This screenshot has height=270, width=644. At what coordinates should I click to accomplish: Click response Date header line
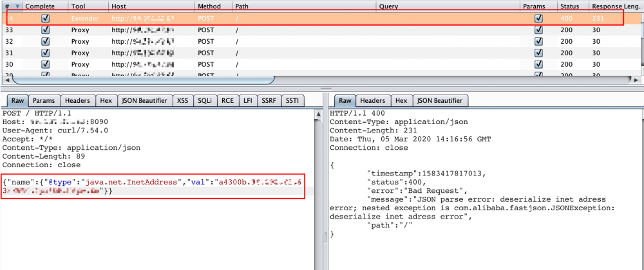pos(410,139)
